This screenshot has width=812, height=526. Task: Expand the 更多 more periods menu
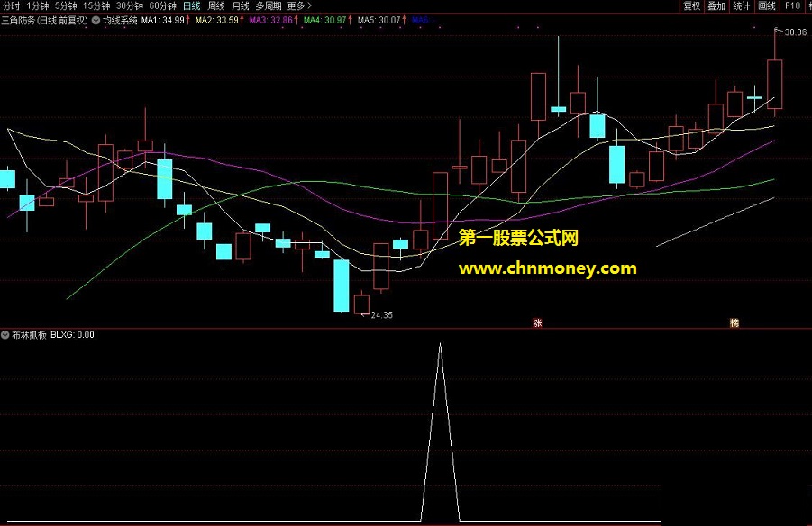coord(299,5)
